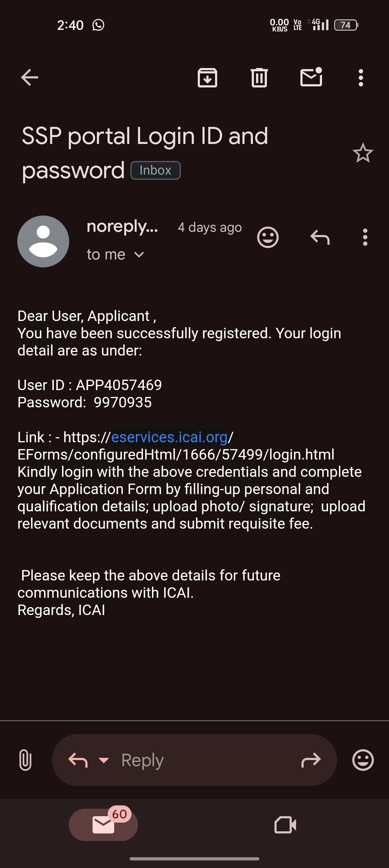Expand recipient details next to 'to me'

coord(139,255)
